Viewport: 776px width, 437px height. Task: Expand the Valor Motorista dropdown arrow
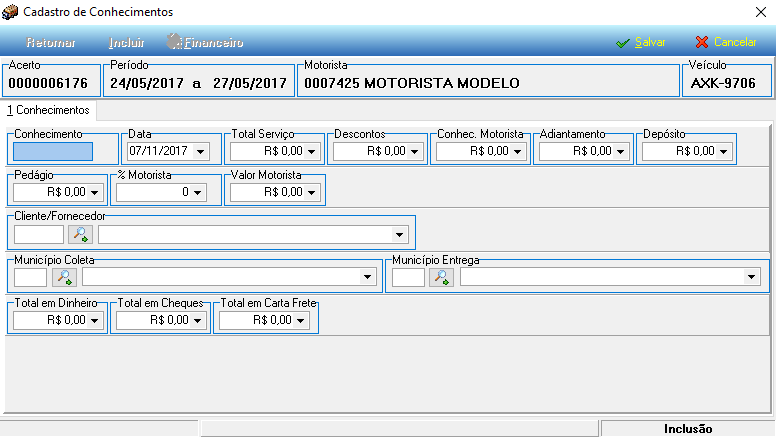[311, 193]
